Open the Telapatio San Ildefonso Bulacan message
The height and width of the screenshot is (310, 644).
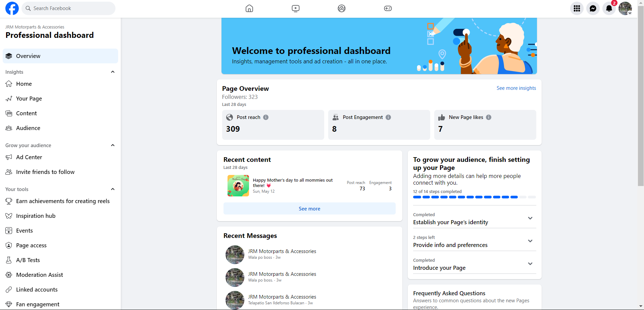point(309,300)
